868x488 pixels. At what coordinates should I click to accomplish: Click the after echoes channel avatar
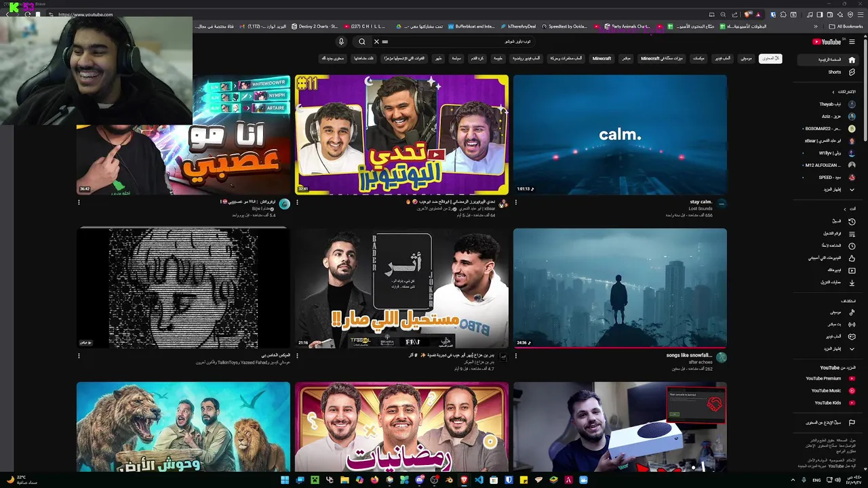722,357
